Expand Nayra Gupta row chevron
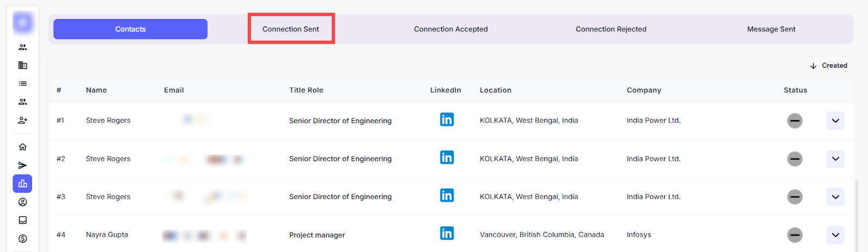 coord(835,235)
